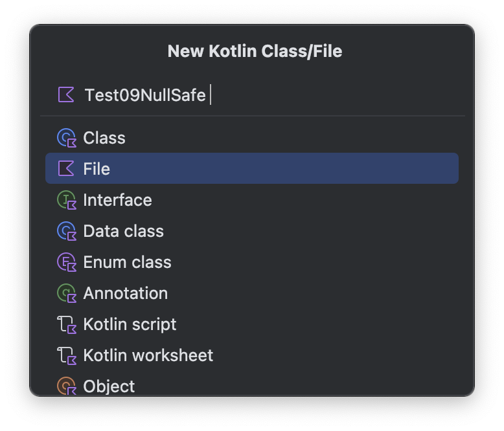Click the Kotlin File icon in list
Image resolution: width=504 pixels, height=431 pixels.
66,169
